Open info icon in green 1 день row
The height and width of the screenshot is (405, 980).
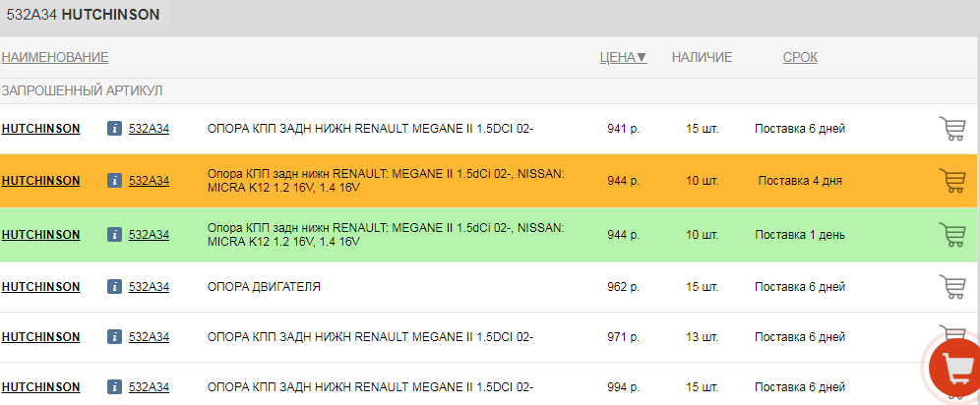(x=114, y=235)
